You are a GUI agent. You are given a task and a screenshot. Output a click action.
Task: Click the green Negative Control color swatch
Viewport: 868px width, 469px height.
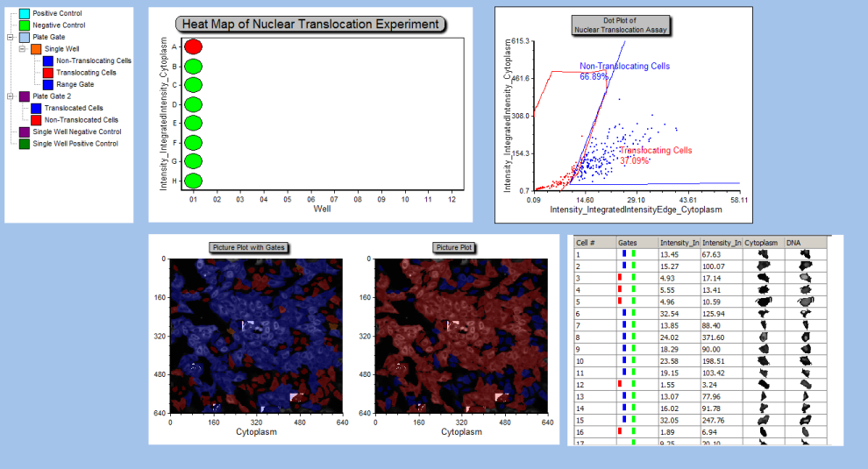24,25
